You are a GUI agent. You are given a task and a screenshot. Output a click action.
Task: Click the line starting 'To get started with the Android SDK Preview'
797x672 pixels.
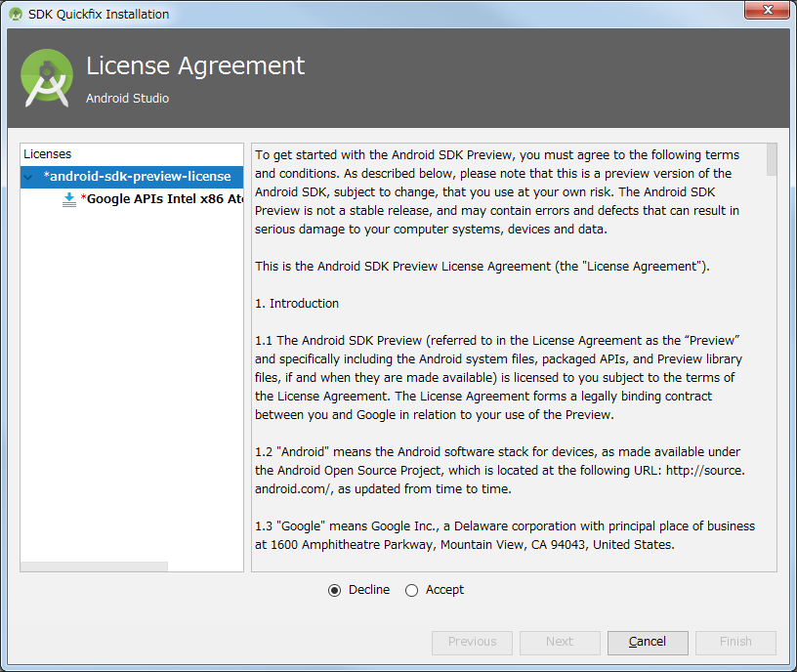497,155
